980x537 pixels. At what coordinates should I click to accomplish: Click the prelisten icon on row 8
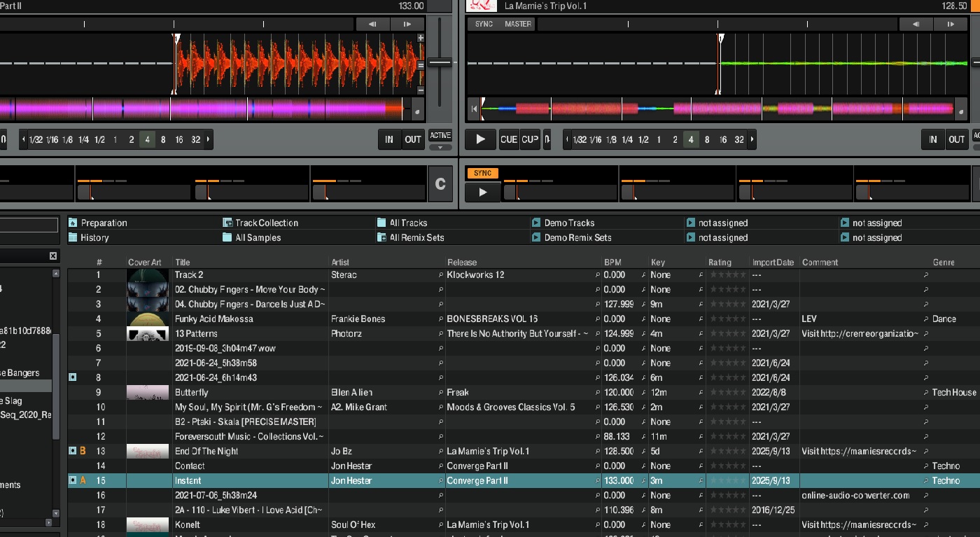click(73, 377)
